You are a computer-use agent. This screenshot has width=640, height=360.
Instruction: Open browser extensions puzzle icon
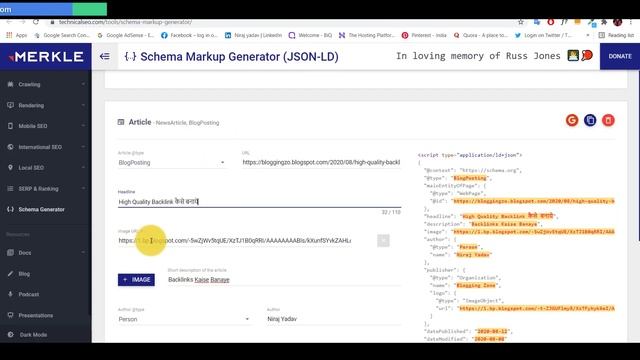click(x=604, y=22)
